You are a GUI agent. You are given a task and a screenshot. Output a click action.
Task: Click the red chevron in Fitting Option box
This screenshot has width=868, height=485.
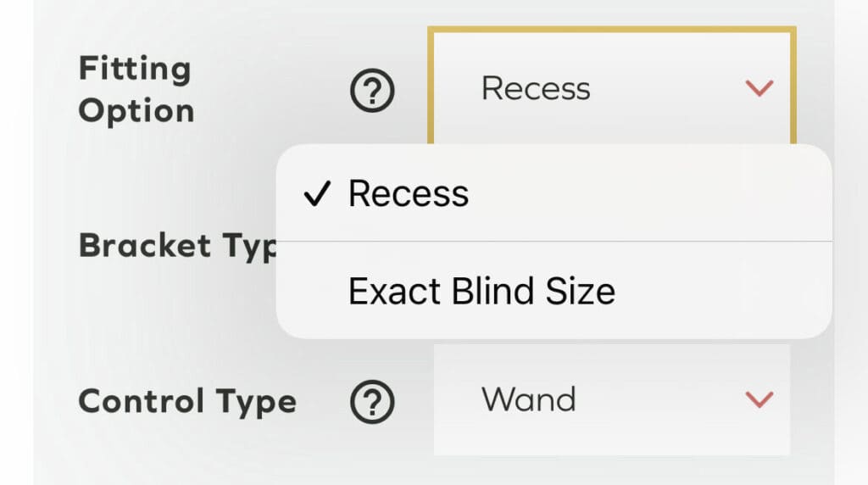758,88
